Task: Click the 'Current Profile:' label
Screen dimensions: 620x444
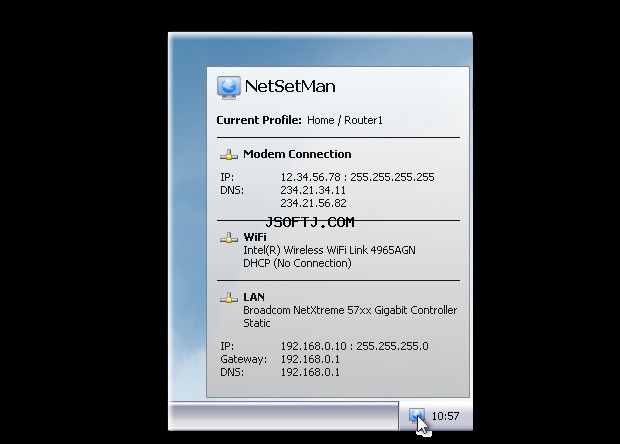Action: tap(259, 120)
